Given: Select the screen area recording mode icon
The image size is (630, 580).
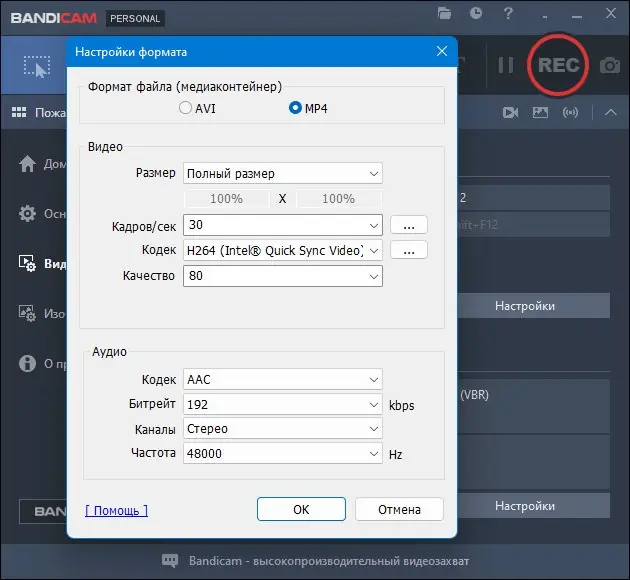Looking at the screenshot, I should (x=37, y=66).
